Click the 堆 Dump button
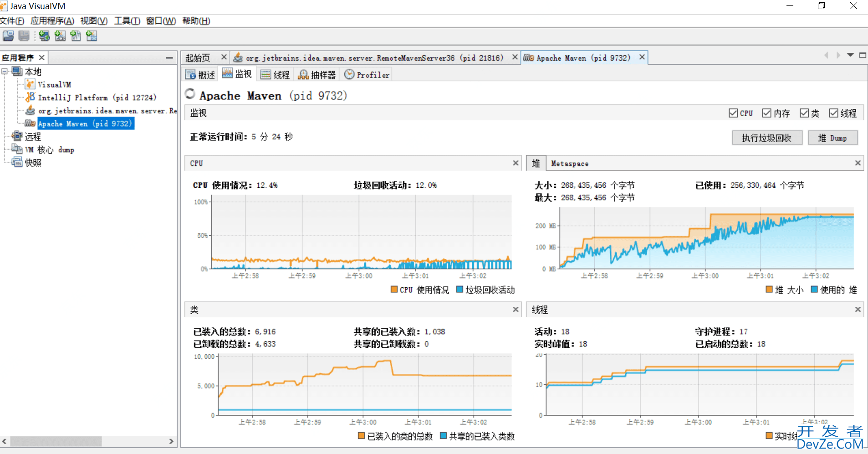Viewport: 868px width, 454px height. [832, 138]
